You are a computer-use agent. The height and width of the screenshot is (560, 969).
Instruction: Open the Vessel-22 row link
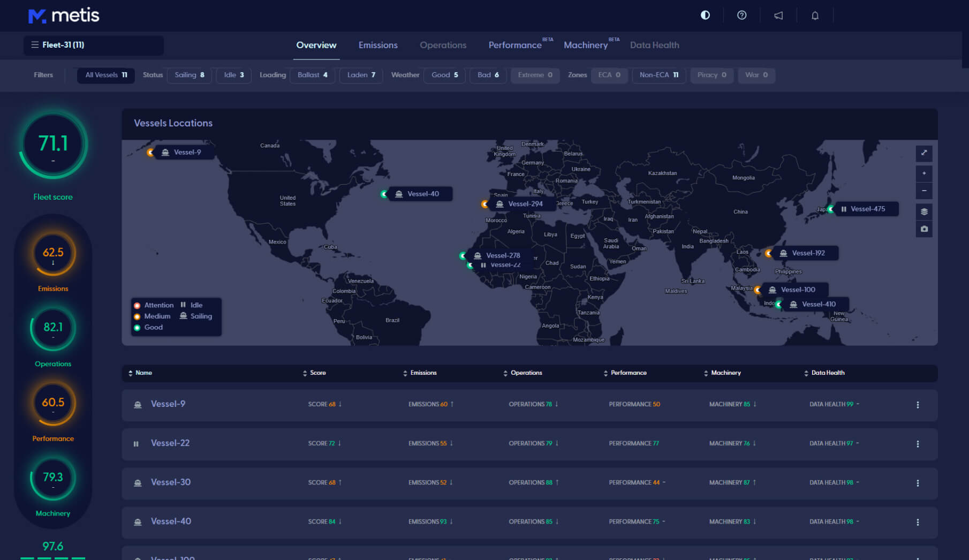[x=170, y=443]
